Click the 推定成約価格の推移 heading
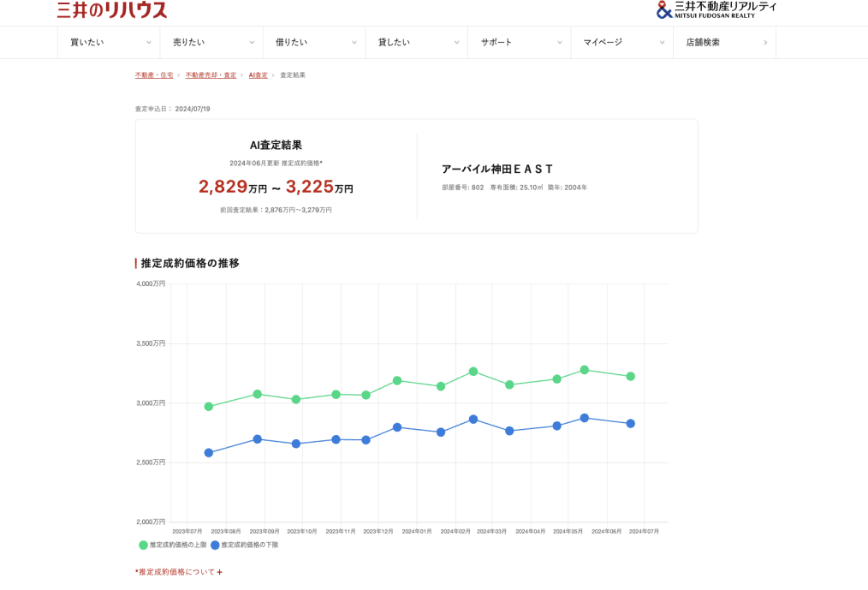 pos(190,263)
